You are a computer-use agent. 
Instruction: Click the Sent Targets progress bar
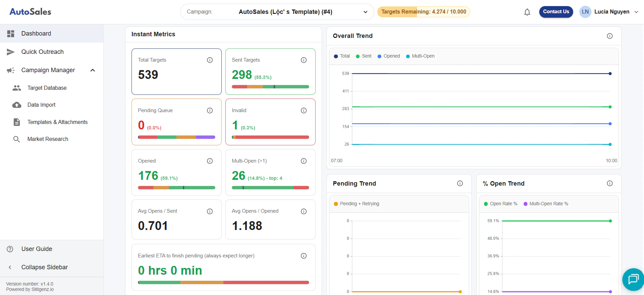point(270,87)
